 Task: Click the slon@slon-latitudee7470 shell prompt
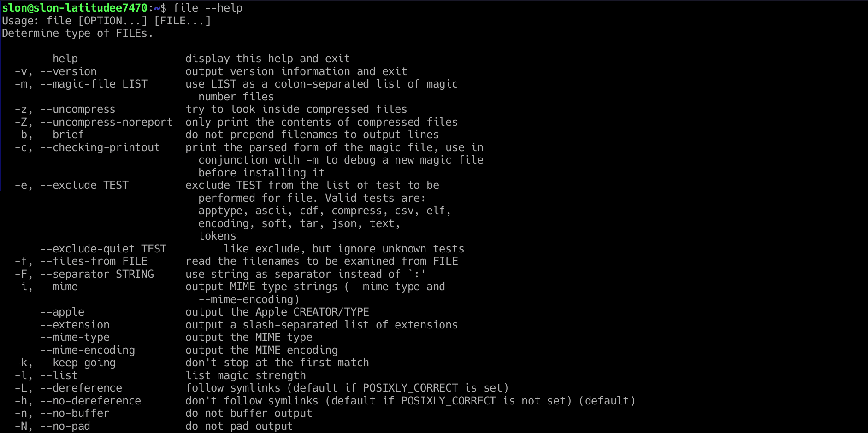tap(75, 8)
